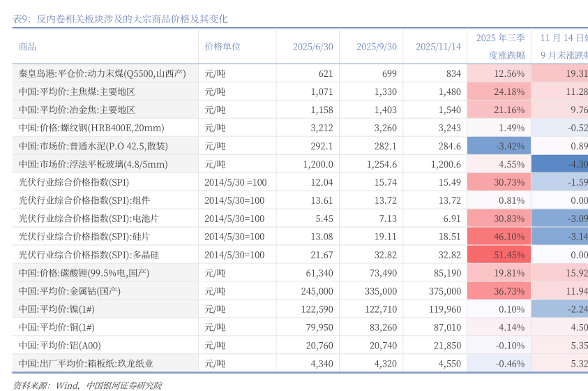
Task: Select the 2025/6/30 column header
Action: (312, 47)
